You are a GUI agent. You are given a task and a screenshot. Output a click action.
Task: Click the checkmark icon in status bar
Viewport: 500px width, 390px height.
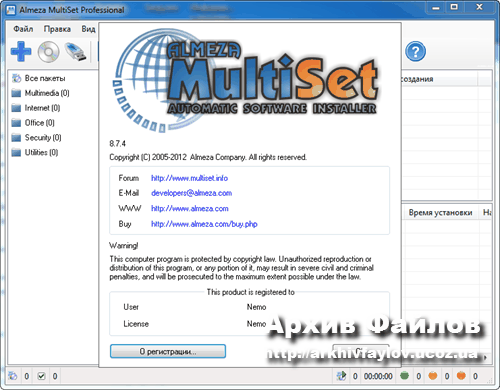pyautogui.click(x=41, y=376)
